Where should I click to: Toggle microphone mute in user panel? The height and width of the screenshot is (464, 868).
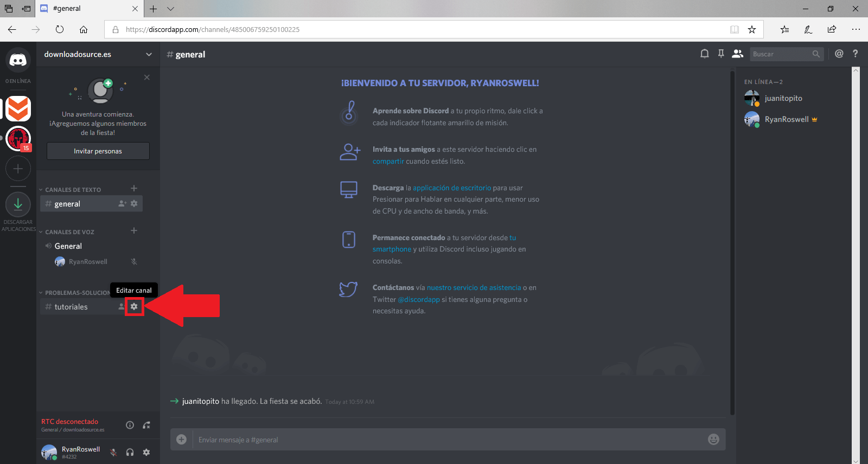click(x=113, y=452)
